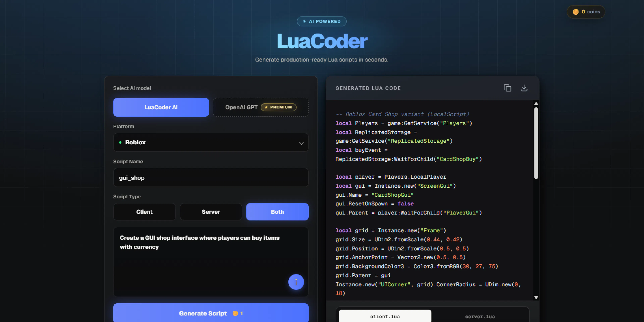Click the code panel scrollbar thumb
The width and height of the screenshot is (644, 322).
(x=536, y=143)
